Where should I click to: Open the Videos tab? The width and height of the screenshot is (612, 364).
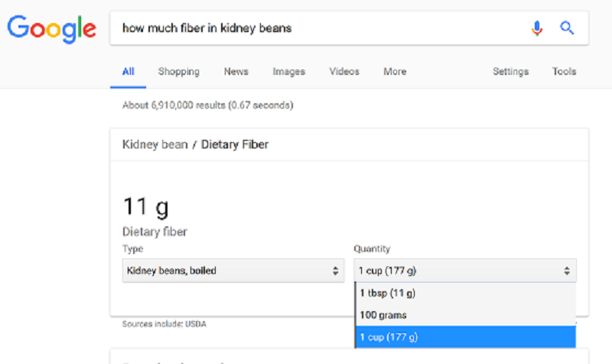pyautogui.click(x=343, y=71)
